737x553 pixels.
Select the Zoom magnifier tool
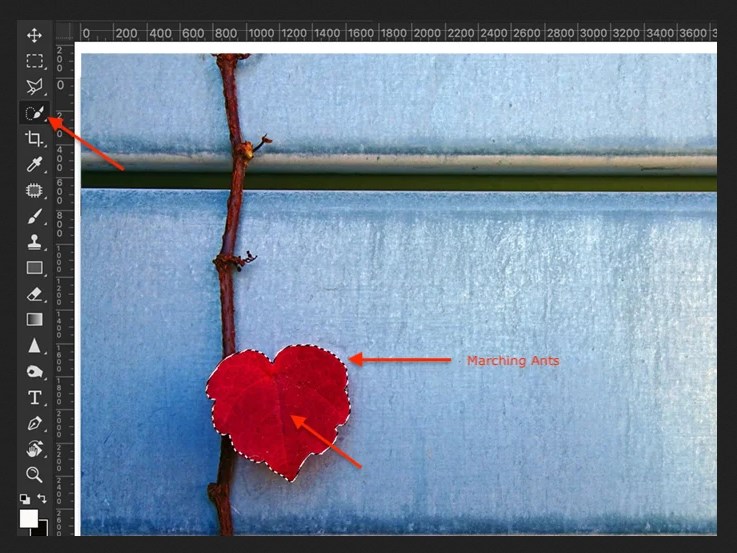(x=34, y=475)
